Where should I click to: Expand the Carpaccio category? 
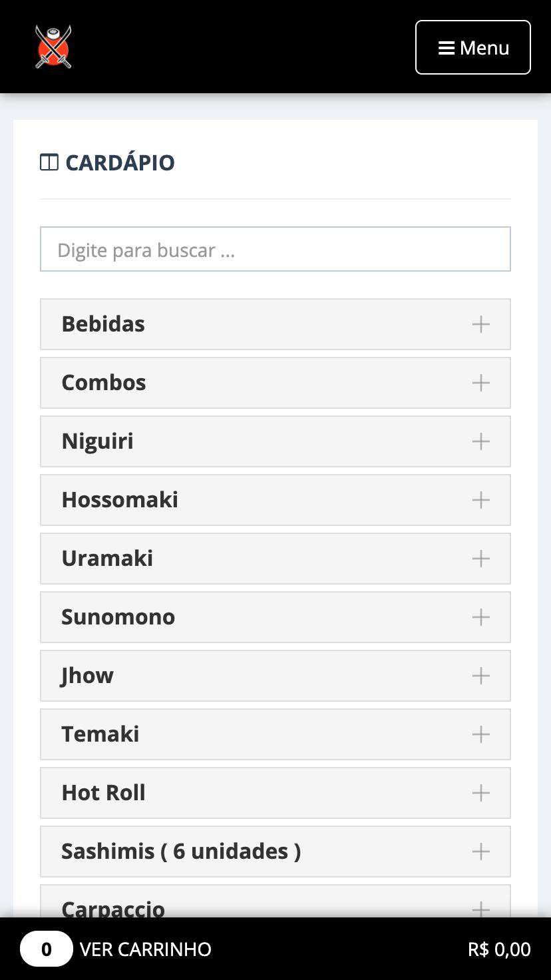275,901
